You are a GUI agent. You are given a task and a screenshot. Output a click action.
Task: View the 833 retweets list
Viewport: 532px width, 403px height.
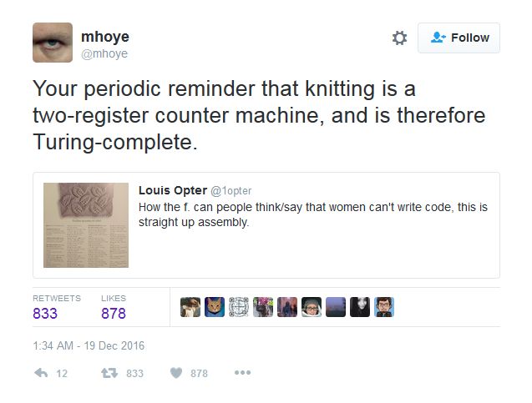(x=46, y=314)
